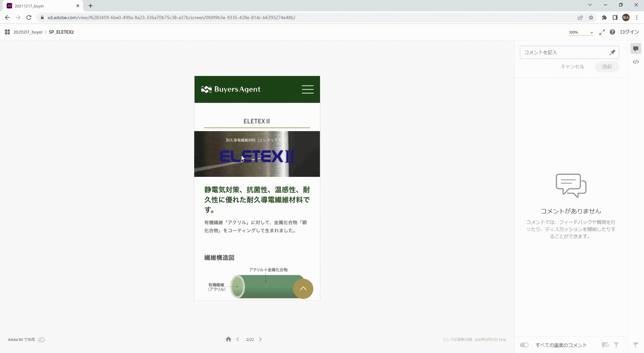
Task: Click the ELETEX II banner image
Action: pyautogui.click(x=257, y=154)
